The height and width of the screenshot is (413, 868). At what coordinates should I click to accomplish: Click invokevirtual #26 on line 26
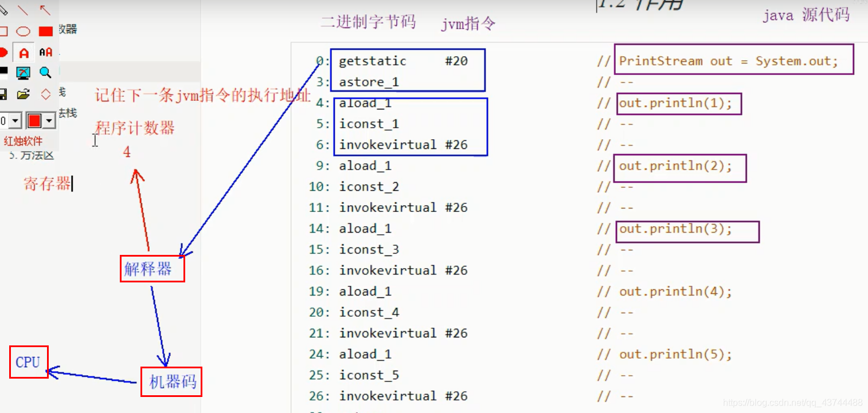(x=404, y=396)
